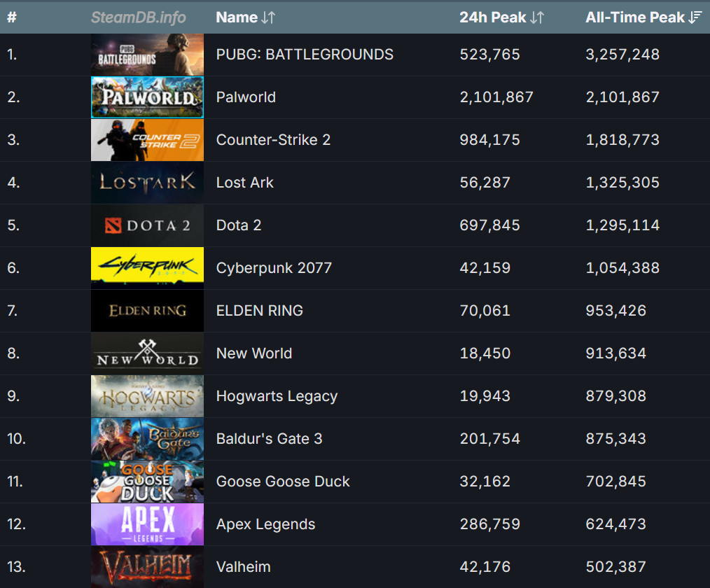Screen dimensions: 710x588
Task: Select the all-time peak 624,473
Action: (615, 524)
